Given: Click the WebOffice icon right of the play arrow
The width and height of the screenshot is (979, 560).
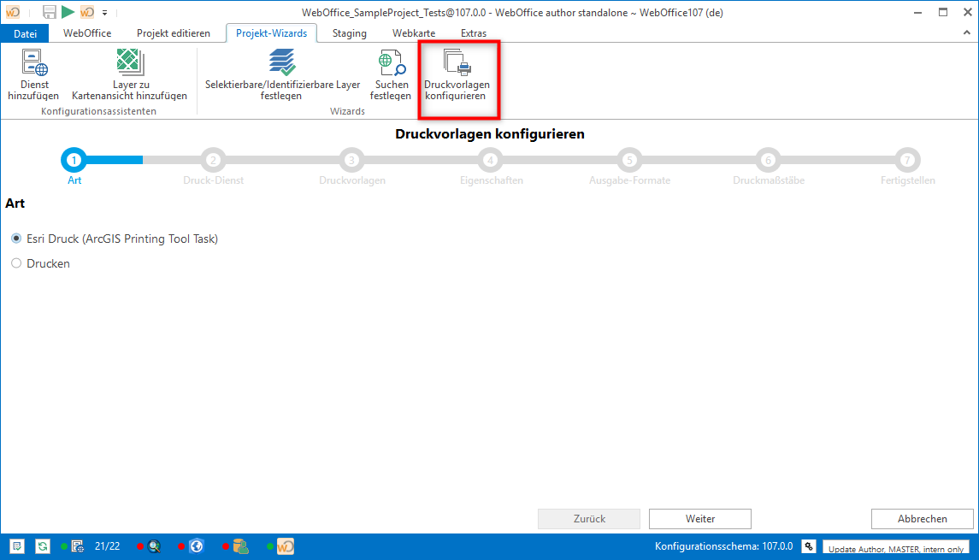Looking at the screenshot, I should point(87,12).
